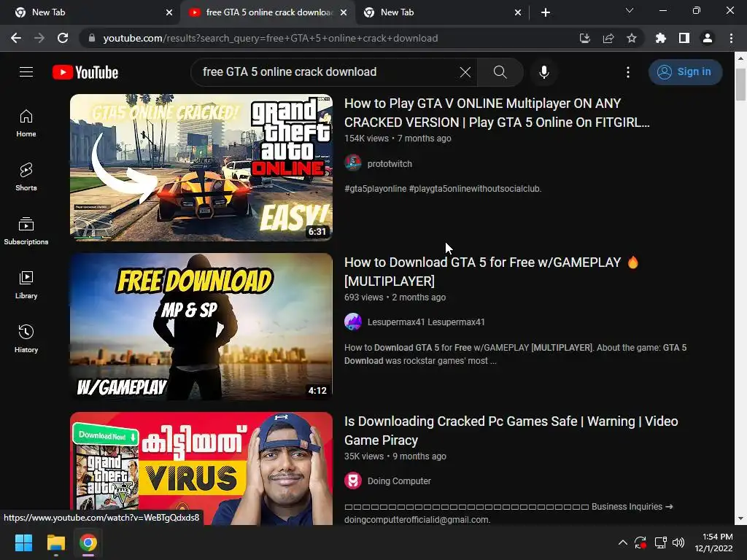Open YouTube settings three-dot menu
This screenshot has height=560, width=747.
628,72
